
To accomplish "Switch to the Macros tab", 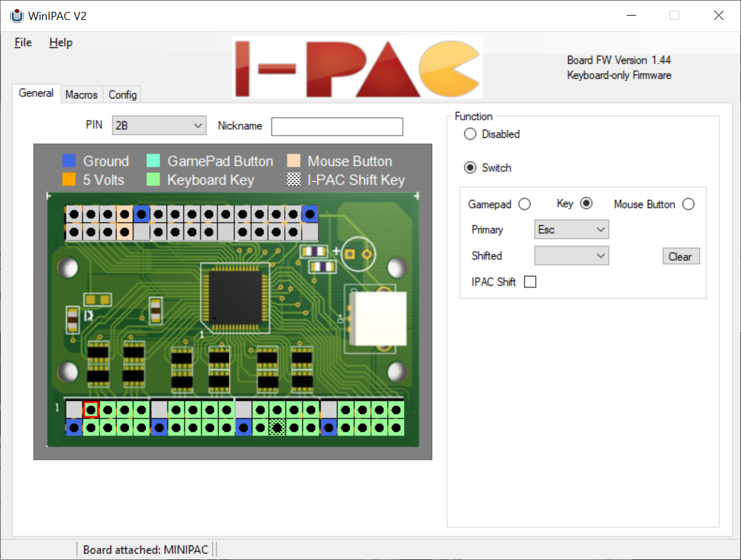I will pyautogui.click(x=81, y=94).
